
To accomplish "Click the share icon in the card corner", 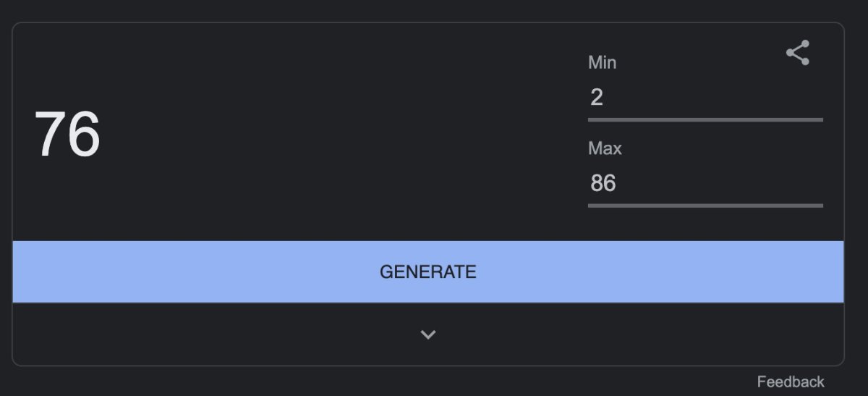I will (798, 54).
